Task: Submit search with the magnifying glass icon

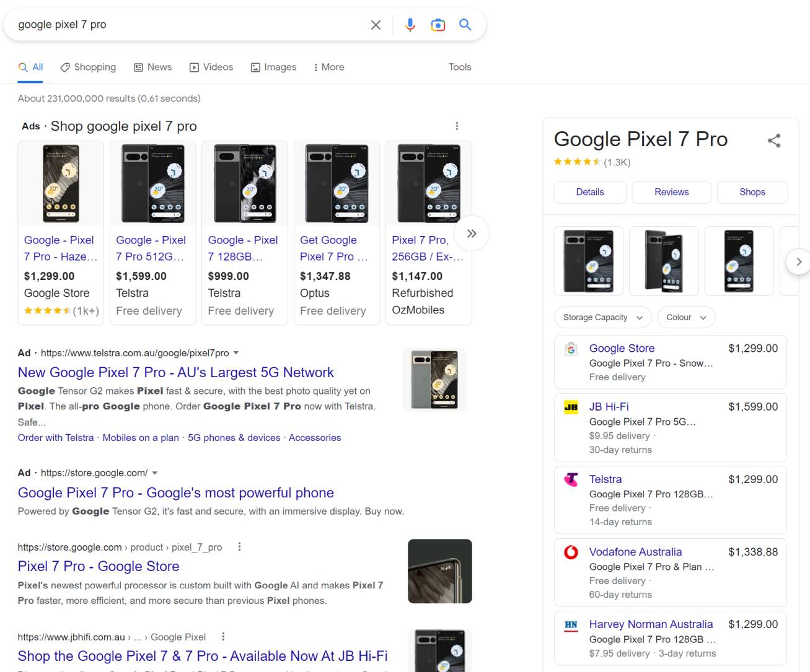Action: tap(465, 25)
